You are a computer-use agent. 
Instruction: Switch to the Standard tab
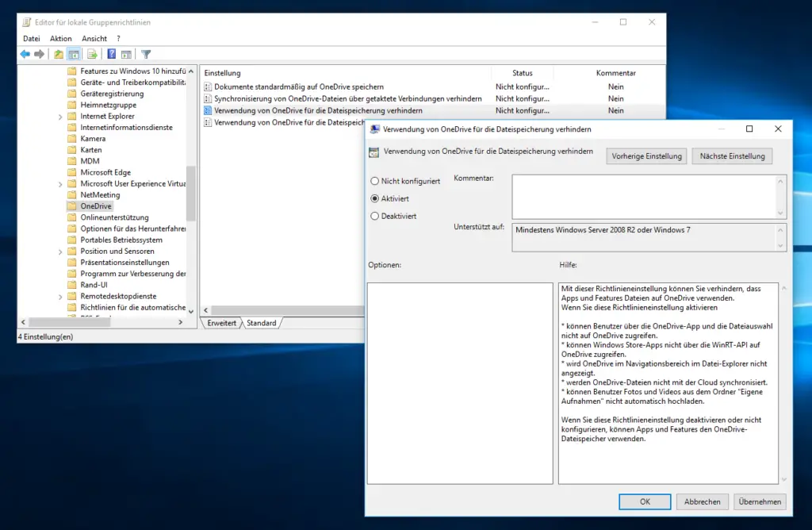[x=262, y=323]
